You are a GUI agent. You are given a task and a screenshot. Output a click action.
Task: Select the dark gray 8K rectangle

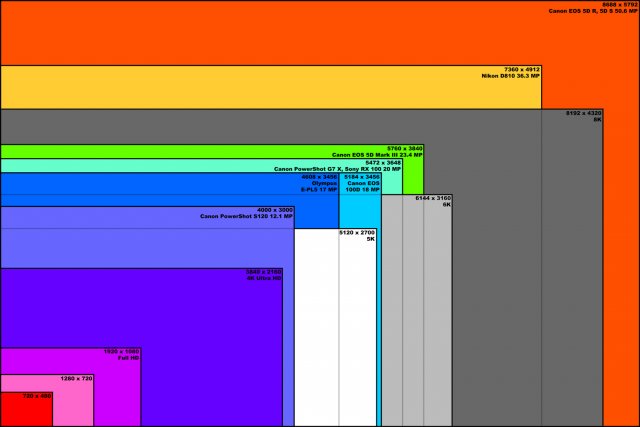[x=500, y=300]
